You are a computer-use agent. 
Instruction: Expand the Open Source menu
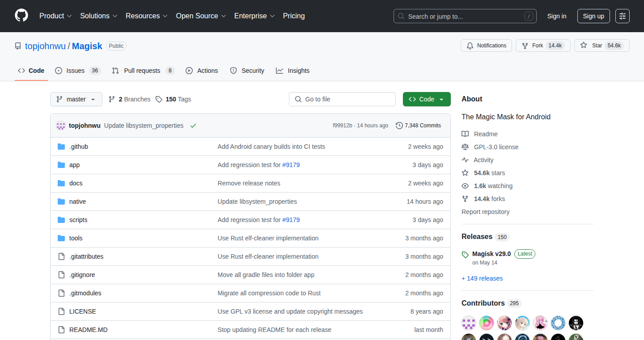pos(201,16)
